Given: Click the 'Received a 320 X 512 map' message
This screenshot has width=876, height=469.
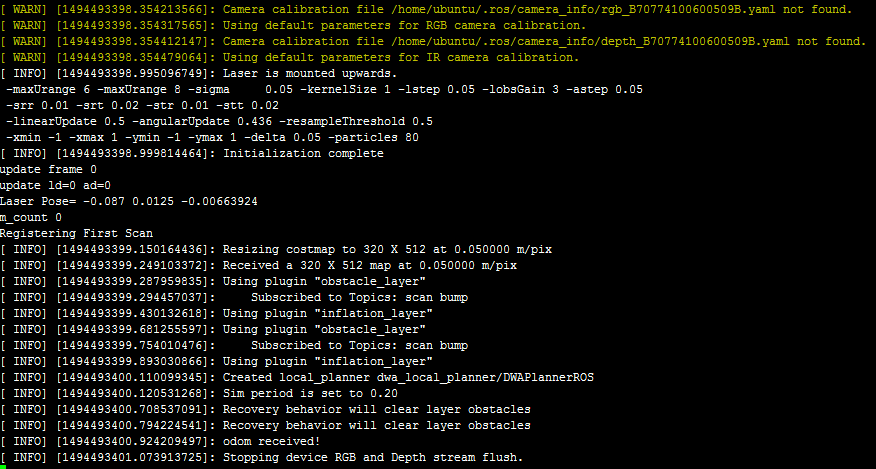Looking at the screenshot, I should (x=370, y=266).
